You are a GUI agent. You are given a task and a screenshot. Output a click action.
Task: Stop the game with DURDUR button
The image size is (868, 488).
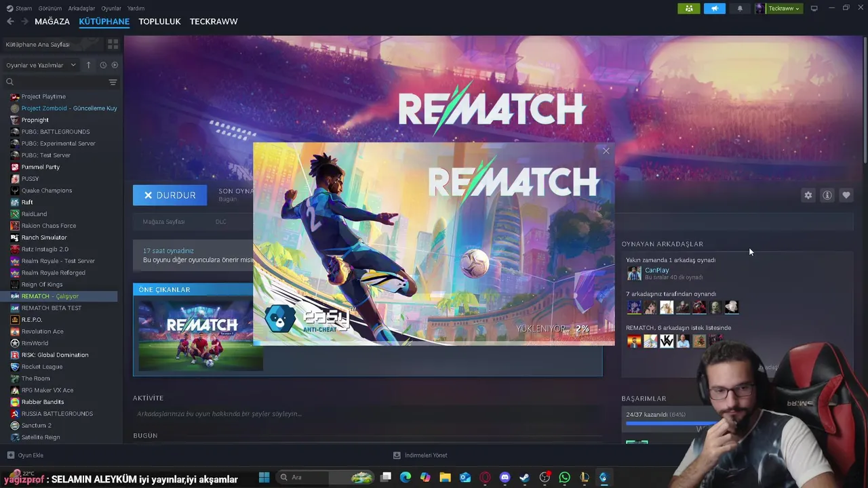170,195
